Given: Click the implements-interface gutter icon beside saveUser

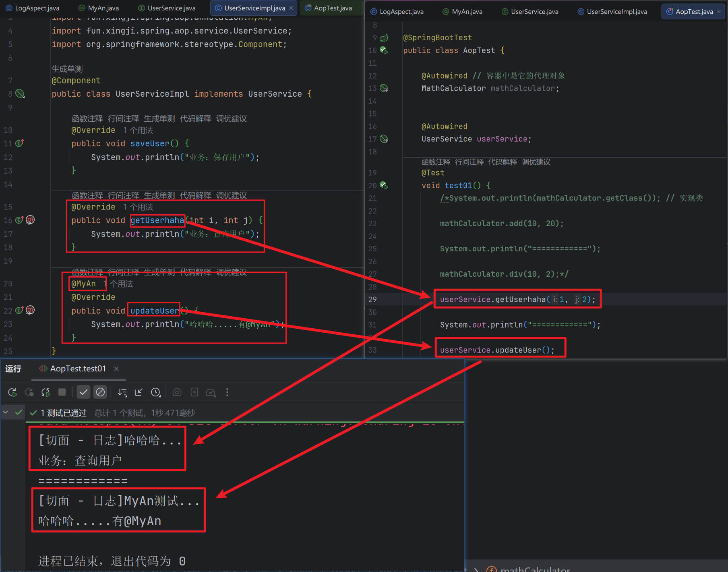Looking at the screenshot, I should click(x=19, y=143).
